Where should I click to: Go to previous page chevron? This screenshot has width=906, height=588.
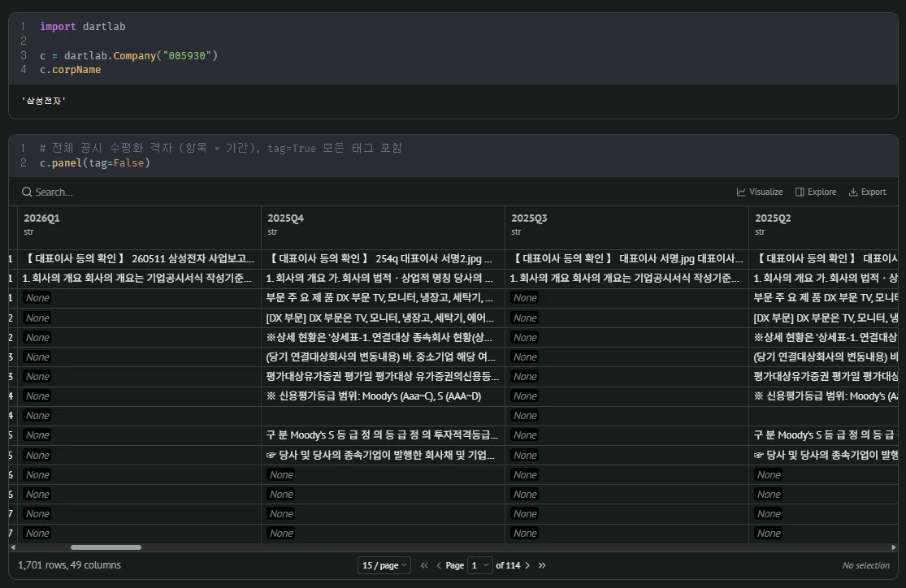(x=439, y=565)
